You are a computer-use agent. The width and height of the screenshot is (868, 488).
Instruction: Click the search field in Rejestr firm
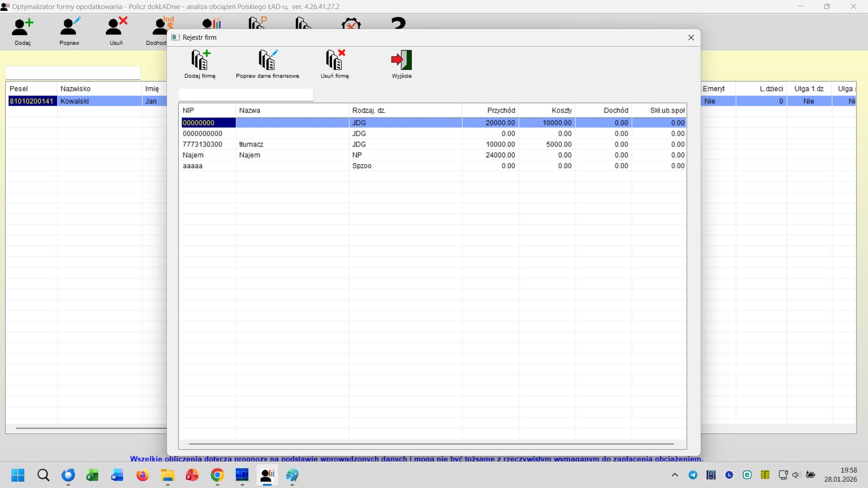point(246,95)
